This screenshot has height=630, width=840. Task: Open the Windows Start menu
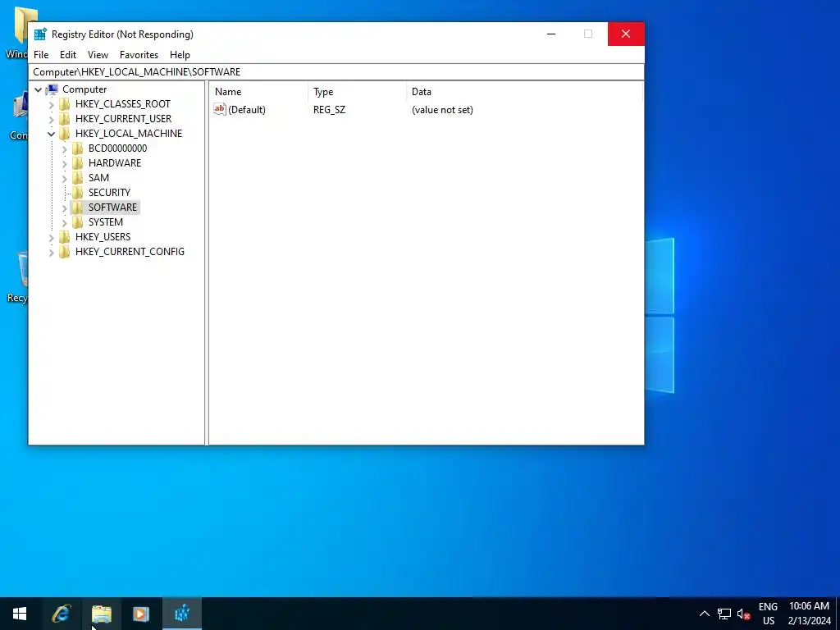[x=20, y=614]
